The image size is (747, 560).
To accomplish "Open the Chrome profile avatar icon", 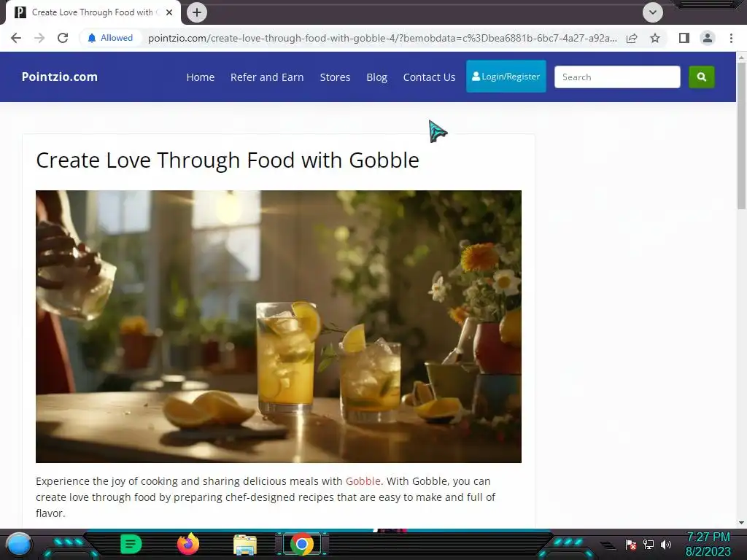I will click(x=708, y=38).
